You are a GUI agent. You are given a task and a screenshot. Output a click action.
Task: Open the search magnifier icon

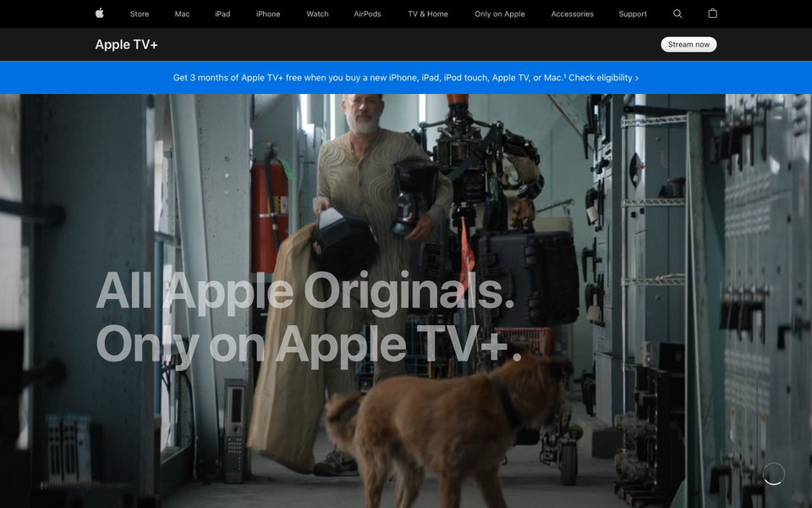[x=678, y=14]
